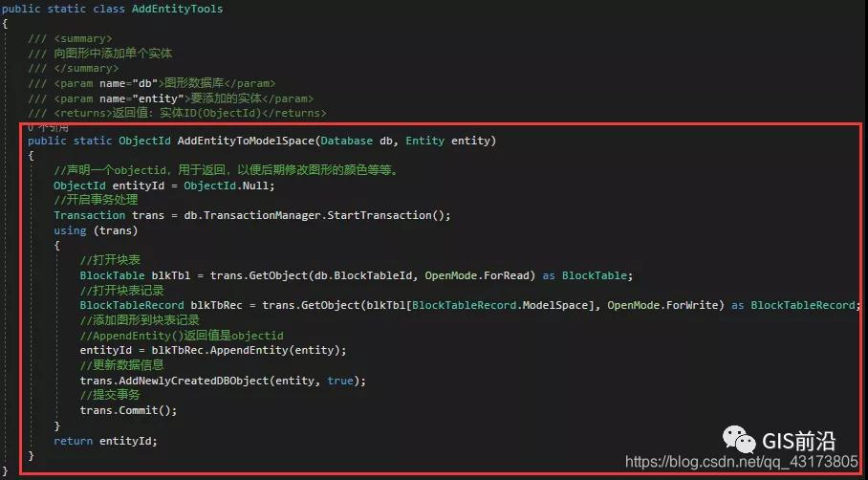Click the param name="entity" doc comment
868x480 pixels.
(170, 98)
